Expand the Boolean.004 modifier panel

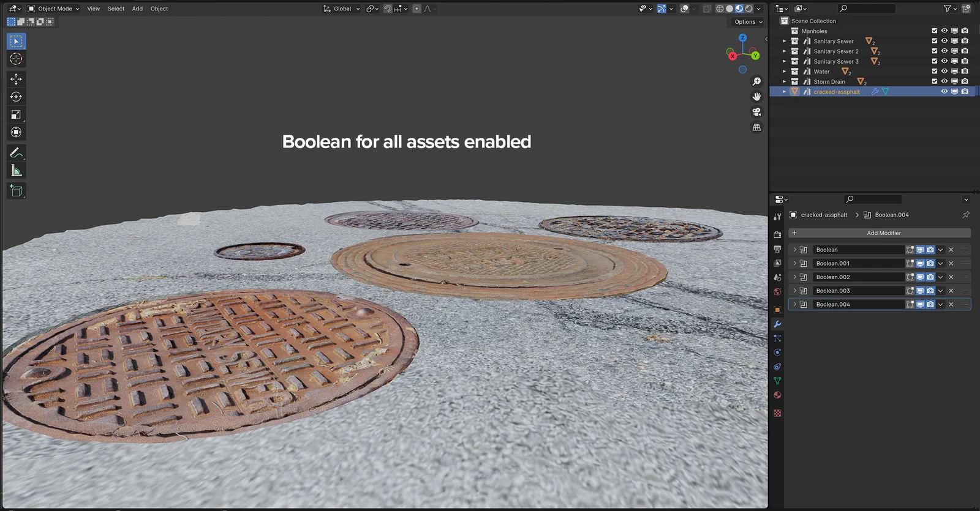pyautogui.click(x=794, y=304)
